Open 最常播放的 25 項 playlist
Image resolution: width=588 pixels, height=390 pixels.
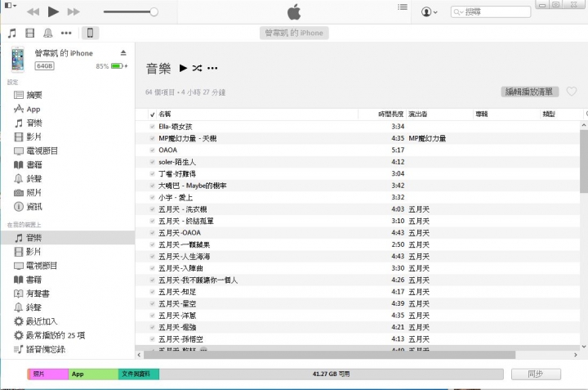[50, 335]
